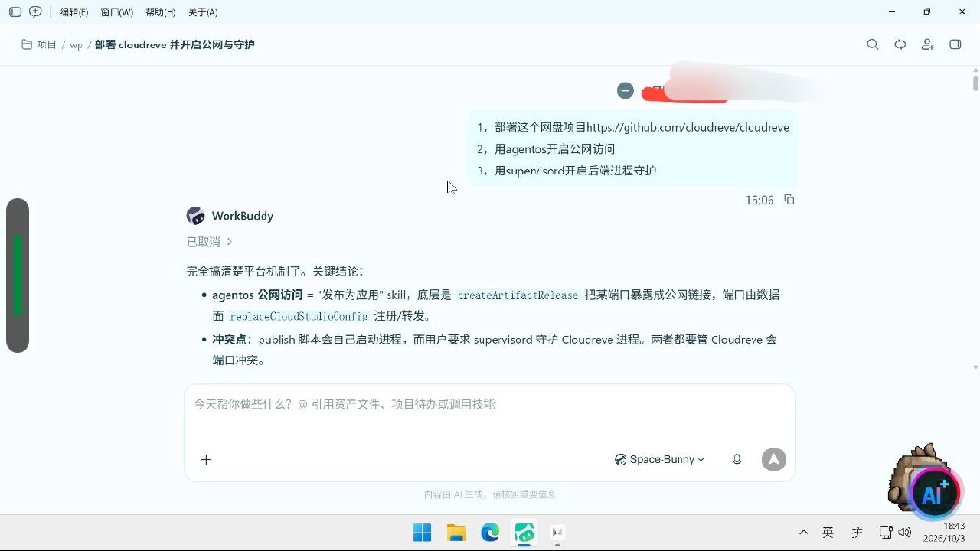980x551 pixels.
Task: Open the Windows Start menu
Action: (x=422, y=533)
